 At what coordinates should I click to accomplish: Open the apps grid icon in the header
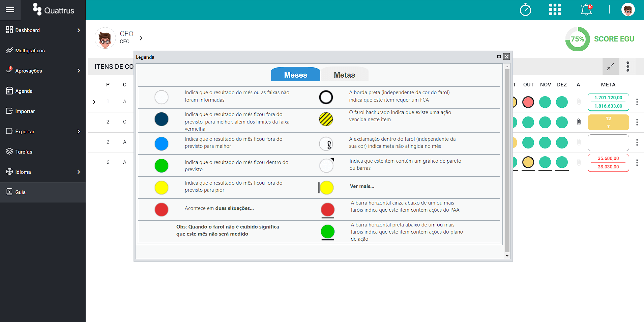(555, 9)
